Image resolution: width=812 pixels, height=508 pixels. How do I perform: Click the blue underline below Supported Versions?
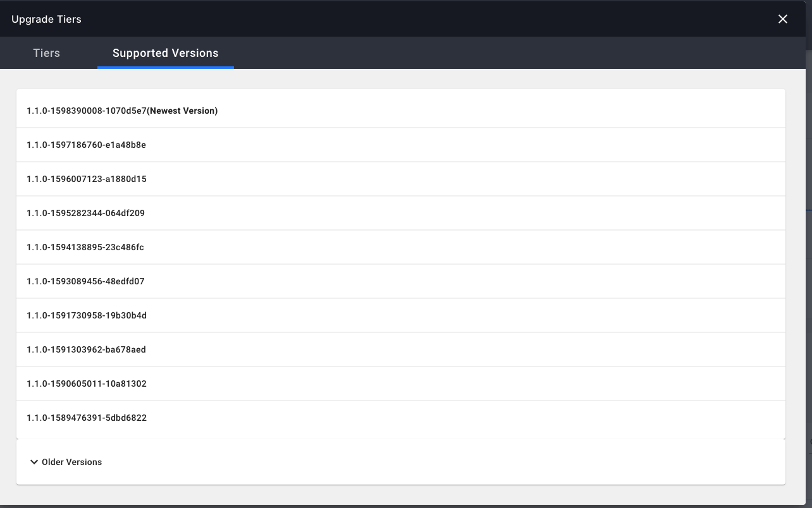point(166,67)
